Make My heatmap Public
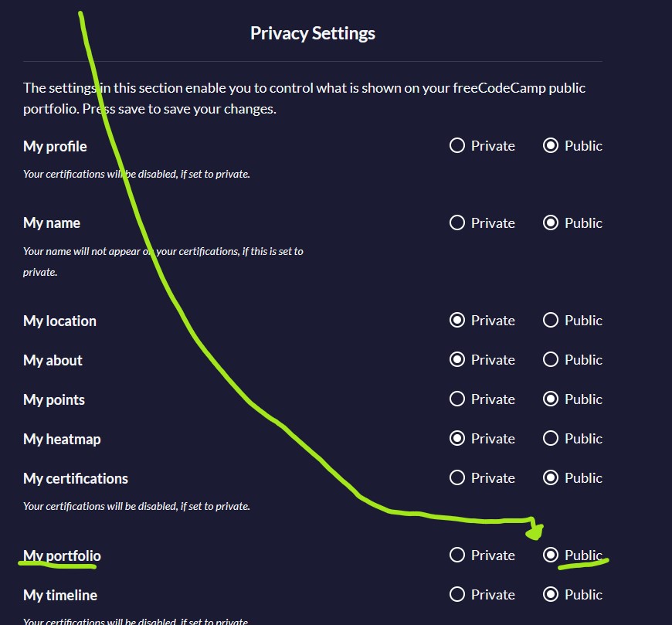The image size is (672, 625). pyautogui.click(x=550, y=439)
